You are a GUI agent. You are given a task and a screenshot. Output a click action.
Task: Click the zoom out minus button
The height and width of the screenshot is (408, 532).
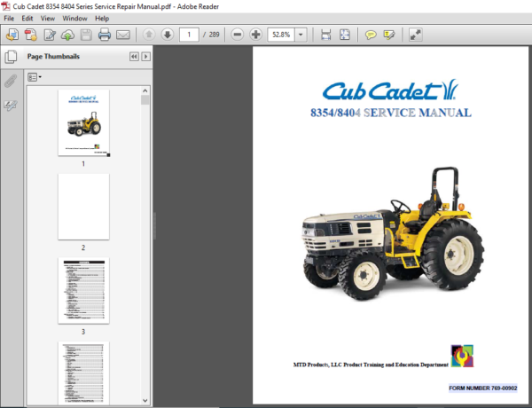click(x=238, y=35)
